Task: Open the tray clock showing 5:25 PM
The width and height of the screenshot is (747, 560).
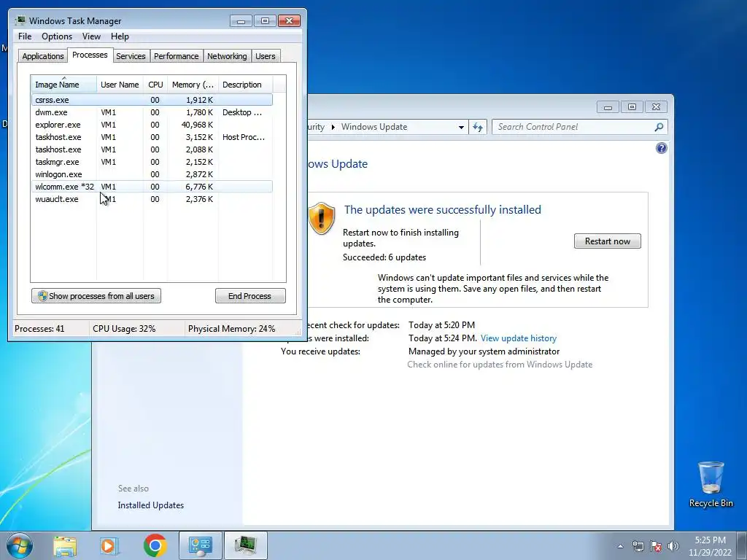Action: coord(710,546)
